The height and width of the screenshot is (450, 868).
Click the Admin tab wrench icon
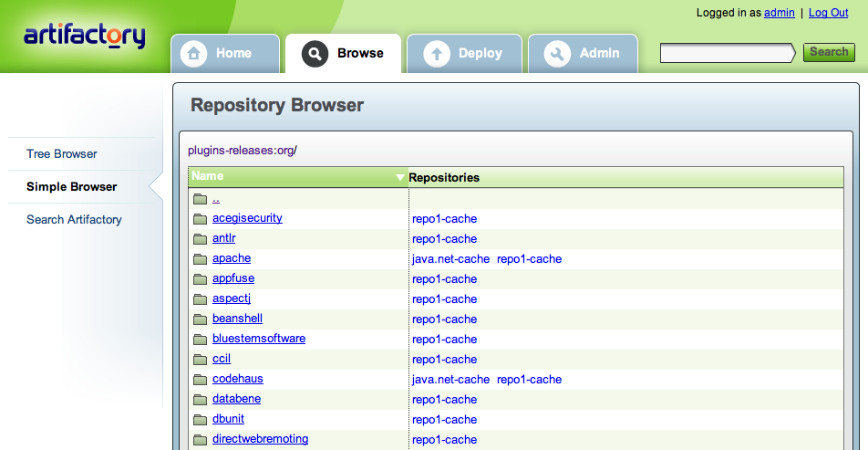(557, 54)
